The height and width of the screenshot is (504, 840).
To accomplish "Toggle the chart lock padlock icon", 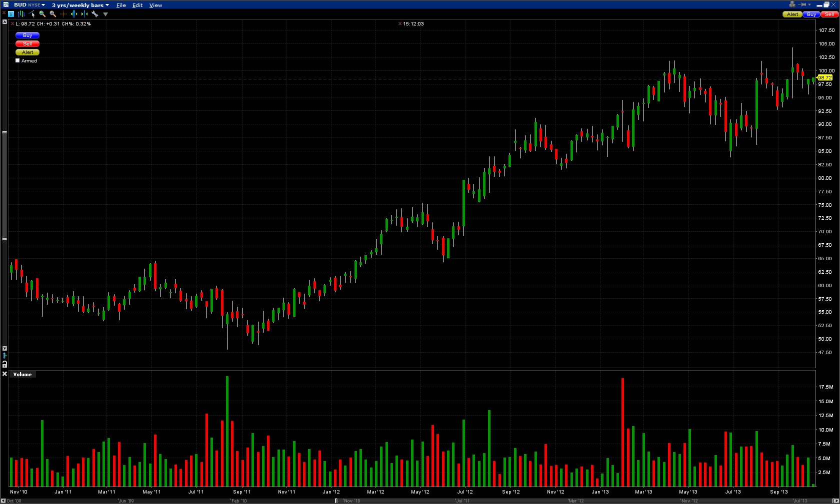I will point(4,364).
